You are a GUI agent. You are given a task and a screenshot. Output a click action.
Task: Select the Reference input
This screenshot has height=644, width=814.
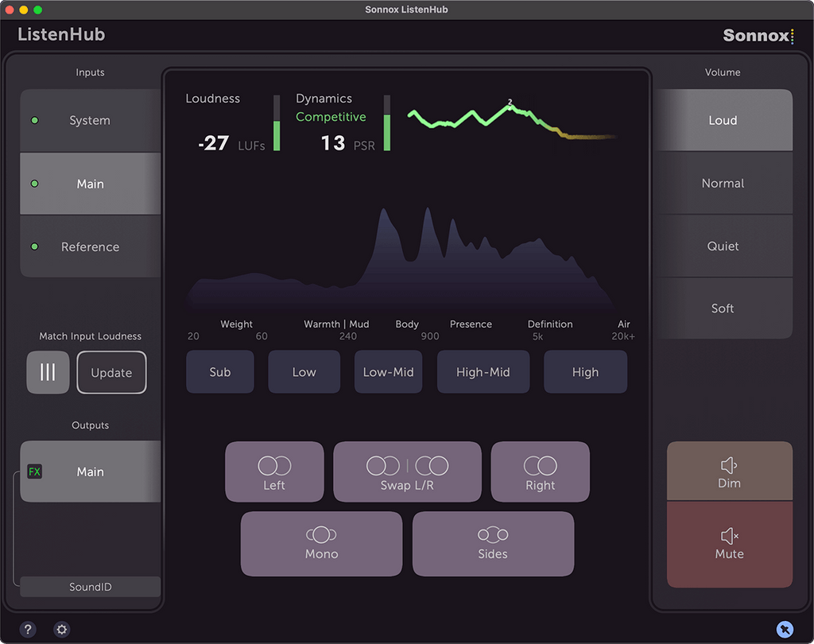click(91, 246)
